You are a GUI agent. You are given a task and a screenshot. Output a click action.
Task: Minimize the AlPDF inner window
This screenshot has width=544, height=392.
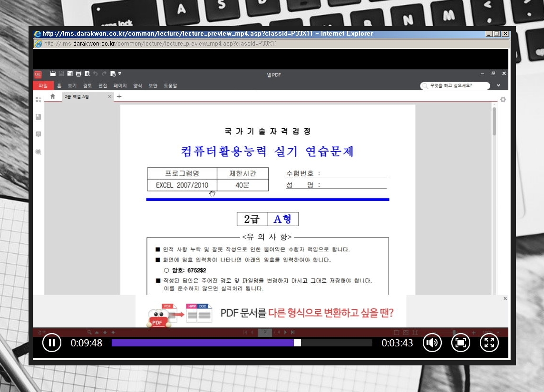[x=482, y=74]
